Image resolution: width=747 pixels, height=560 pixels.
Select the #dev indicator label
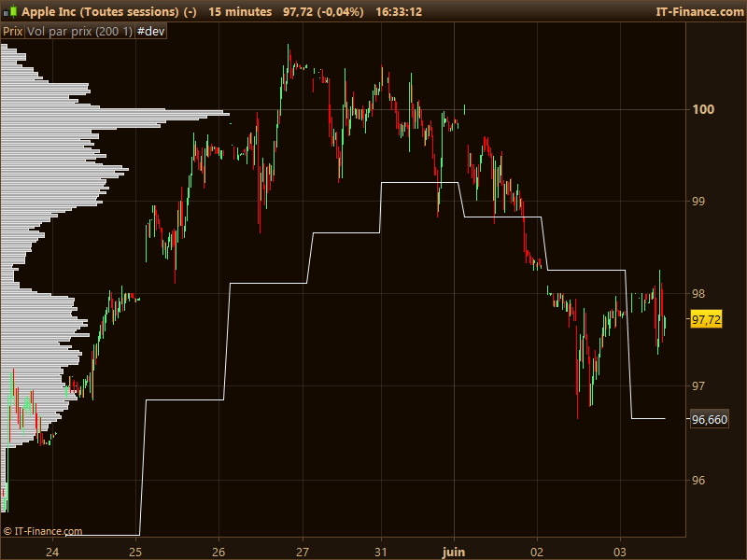[x=151, y=32]
